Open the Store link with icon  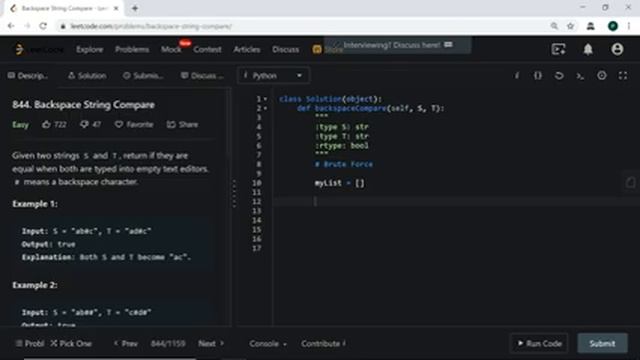[327, 49]
